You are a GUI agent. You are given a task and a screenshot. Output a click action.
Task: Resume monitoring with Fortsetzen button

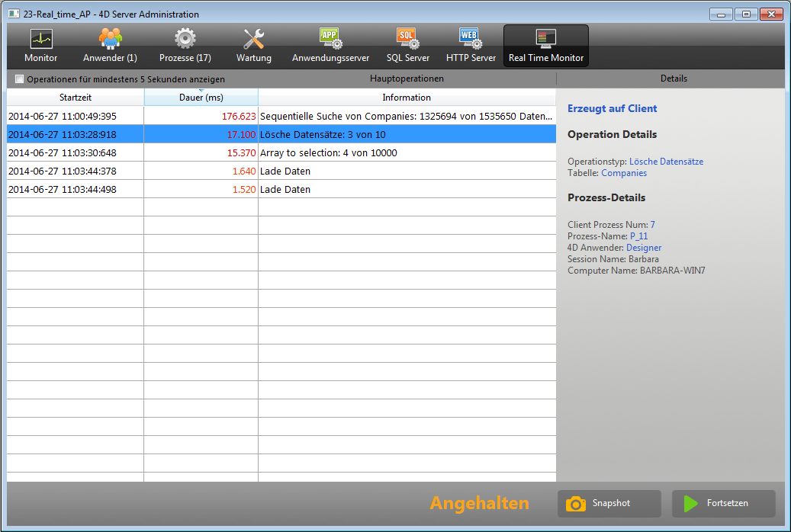[x=723, y=504]
